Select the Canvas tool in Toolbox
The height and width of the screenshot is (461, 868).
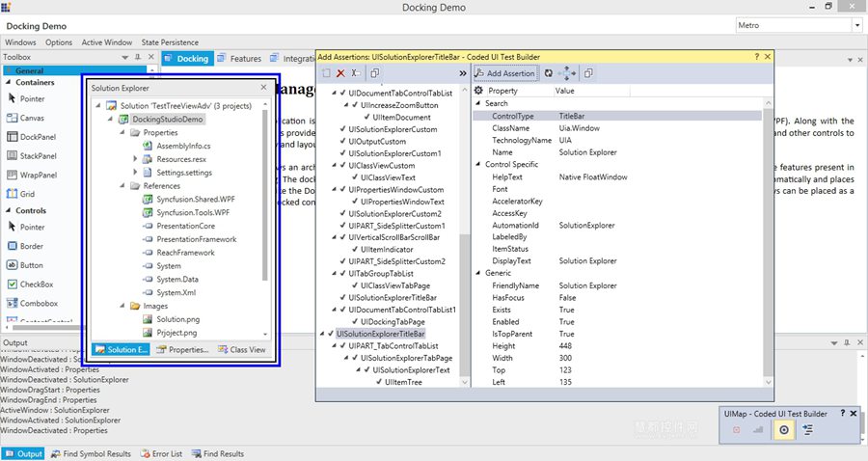tap(25, 118)
